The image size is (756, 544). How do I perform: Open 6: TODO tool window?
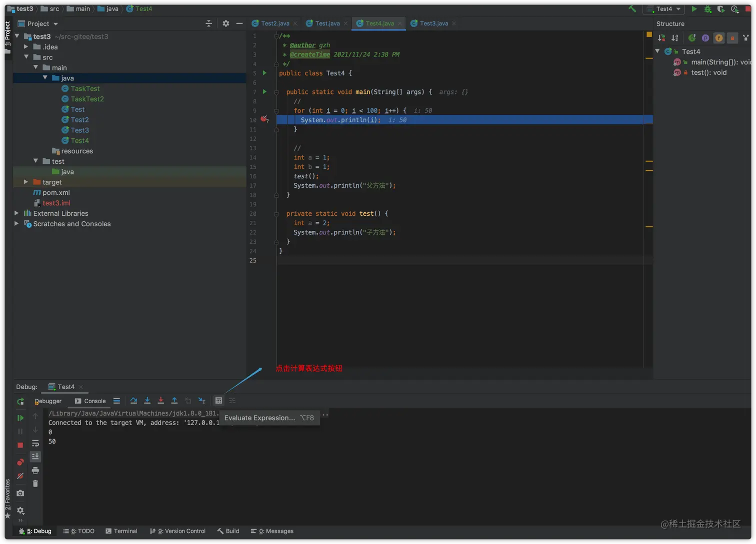78,532
